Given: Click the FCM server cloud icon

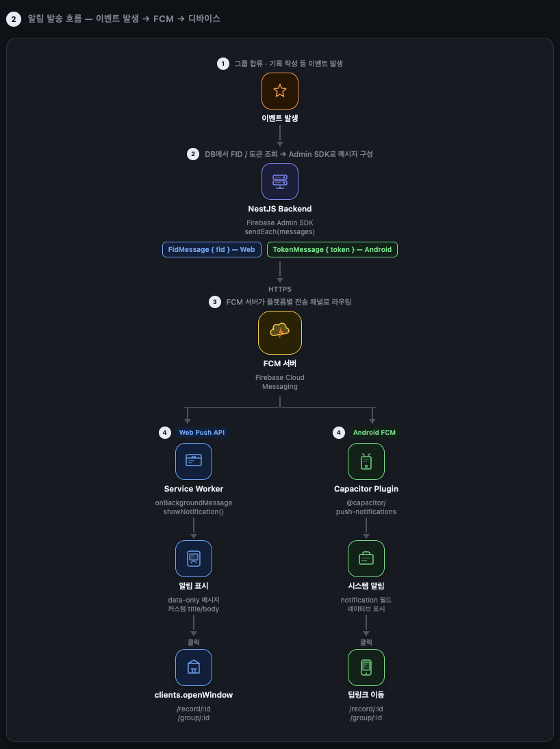Looking at the screenshot, I should coord(280,333).
